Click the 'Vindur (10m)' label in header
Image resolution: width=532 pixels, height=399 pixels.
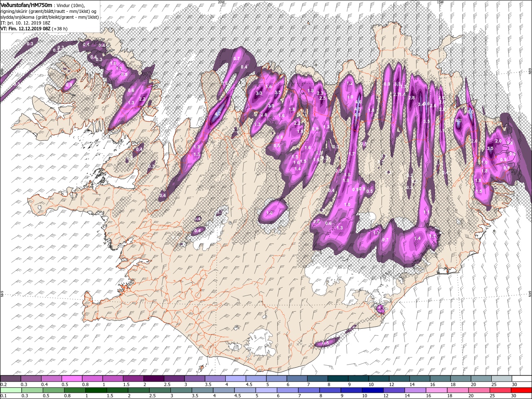click(70, 5)
